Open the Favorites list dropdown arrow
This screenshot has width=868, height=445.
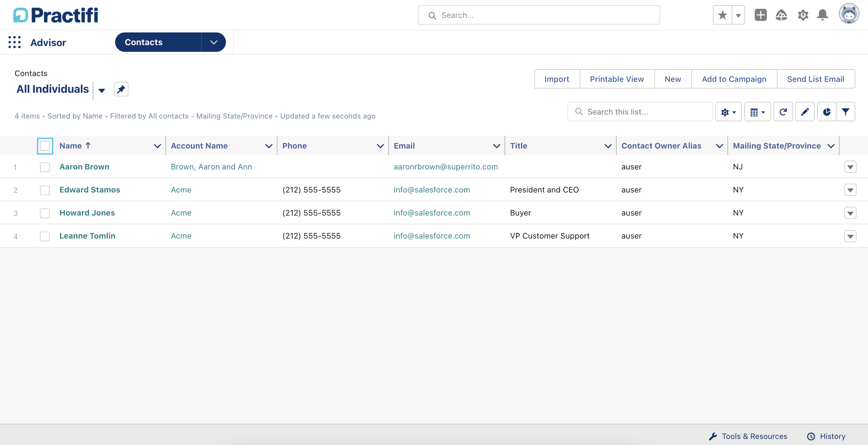pyautogui.click(x=738, y=15)
